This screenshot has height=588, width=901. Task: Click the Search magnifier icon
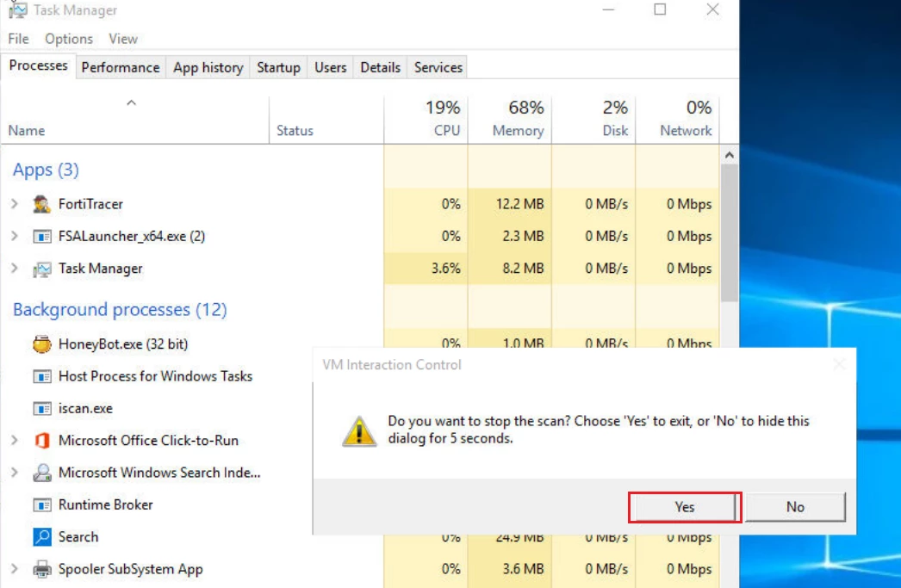point(42,537)
